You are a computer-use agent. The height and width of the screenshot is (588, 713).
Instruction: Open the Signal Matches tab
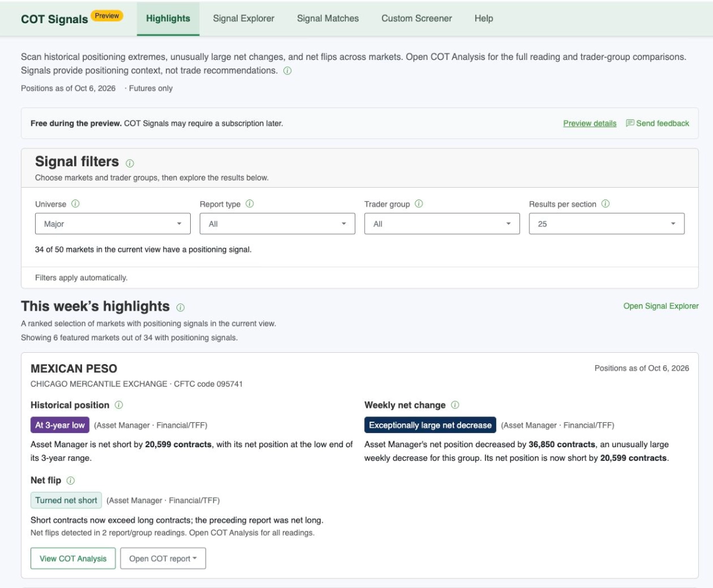[328, 18]
